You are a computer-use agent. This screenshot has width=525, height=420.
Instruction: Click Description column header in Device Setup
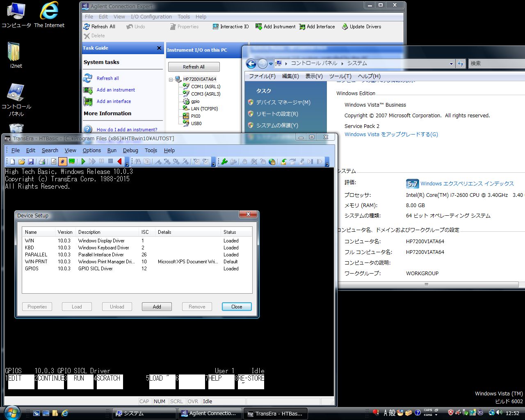(107, 232)
